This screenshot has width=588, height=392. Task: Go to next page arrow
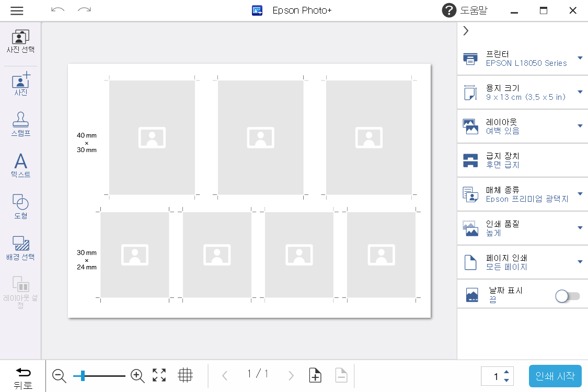(x=291, y=375)
